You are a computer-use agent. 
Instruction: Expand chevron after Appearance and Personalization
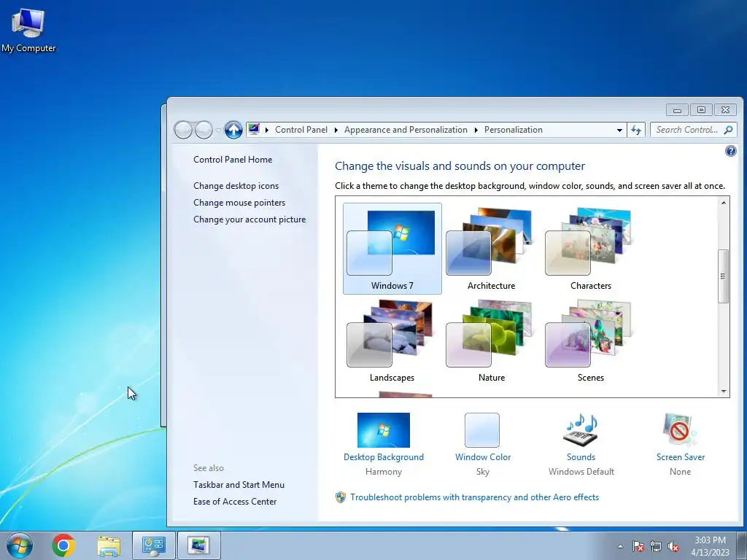pyautogui.click(x=476, y=130)
